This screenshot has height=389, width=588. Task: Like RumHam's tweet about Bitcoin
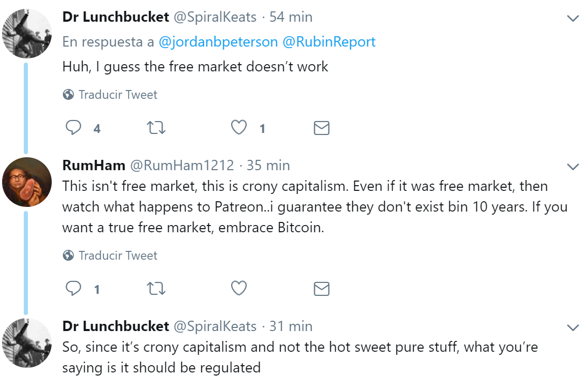[238, 289]
